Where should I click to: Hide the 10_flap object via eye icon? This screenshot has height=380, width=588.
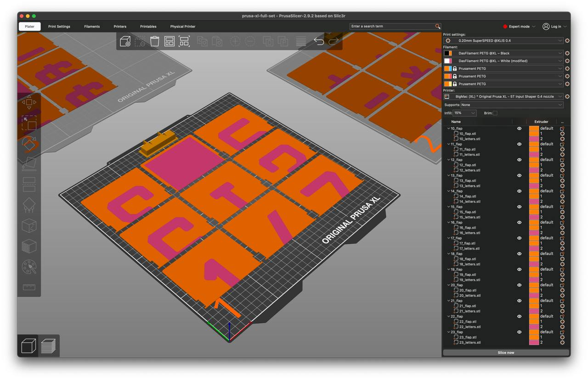pyautogui.click(x=520, y=129)
